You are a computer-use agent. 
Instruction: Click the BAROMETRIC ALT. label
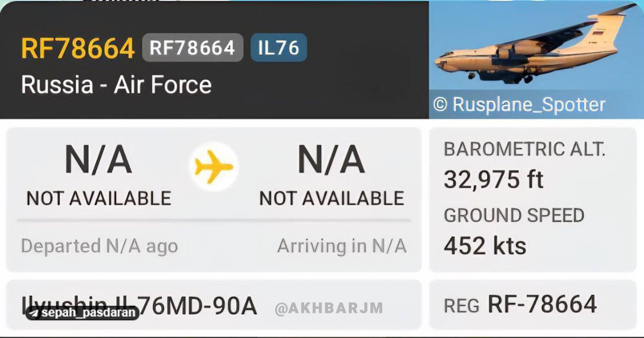point(525,149)
